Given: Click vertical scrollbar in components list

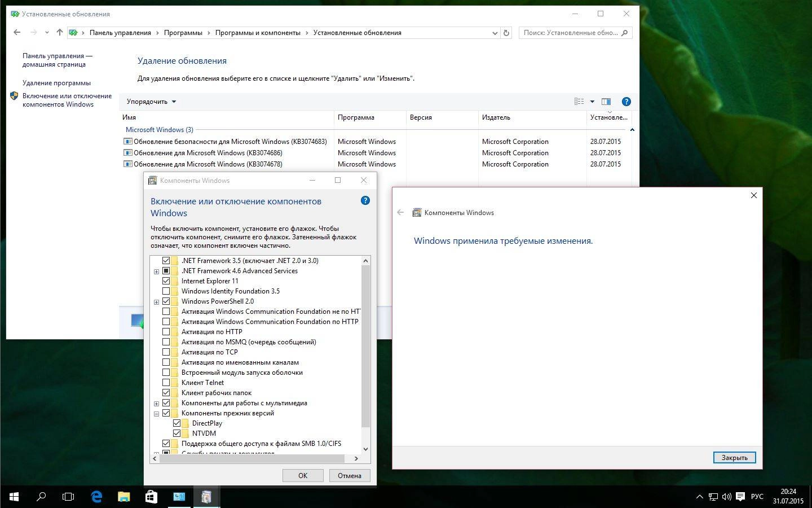Looking at the screenshot, I should click(365, 345).
